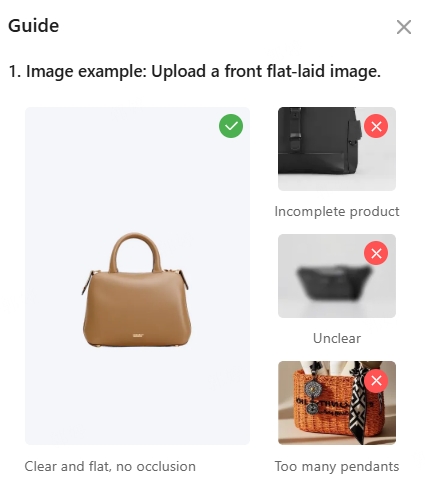This screenshot has height=492, width=425.
Task: Click the round pendant charm on basket bag
Action: pos(311,389)
